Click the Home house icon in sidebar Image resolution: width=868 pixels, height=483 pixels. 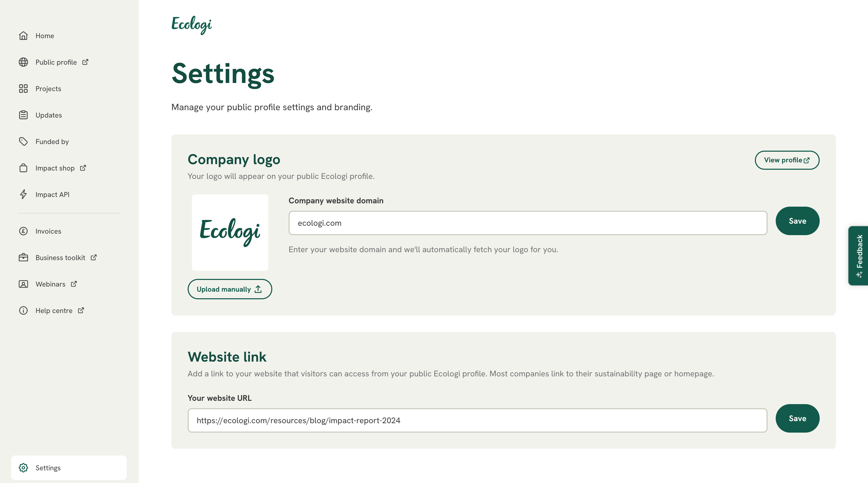pyautogui.click(x=23, y=36)
